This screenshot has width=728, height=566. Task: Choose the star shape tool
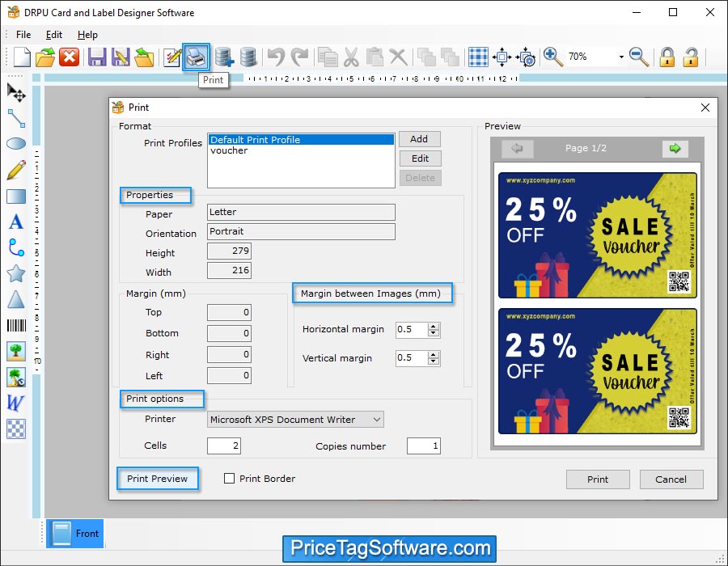pos(16,273)
